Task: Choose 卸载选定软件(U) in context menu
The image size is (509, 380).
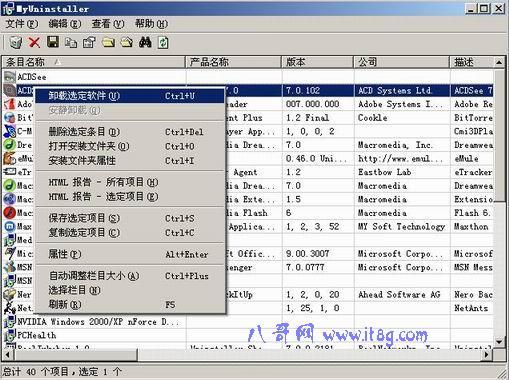Action: (130, 96)
